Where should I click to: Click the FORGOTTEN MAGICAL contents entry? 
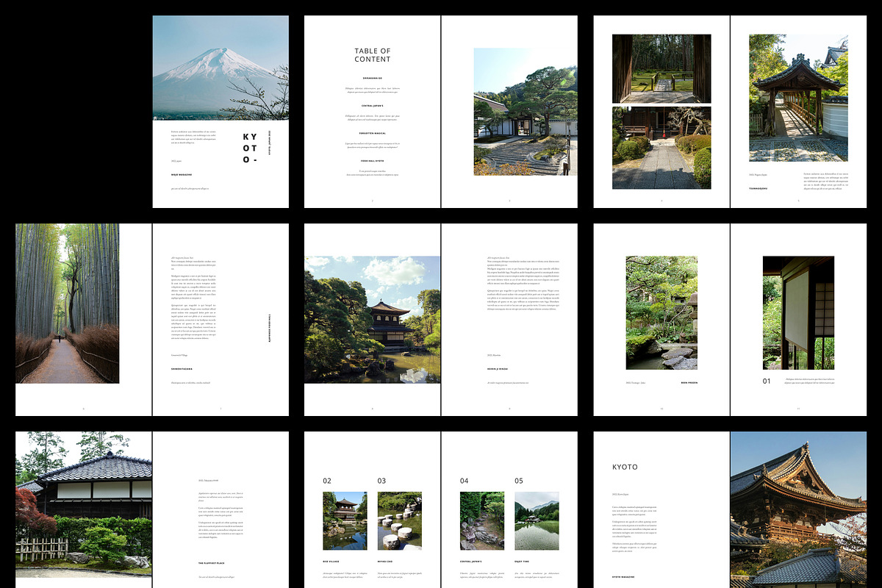click(x=373, y=133)
